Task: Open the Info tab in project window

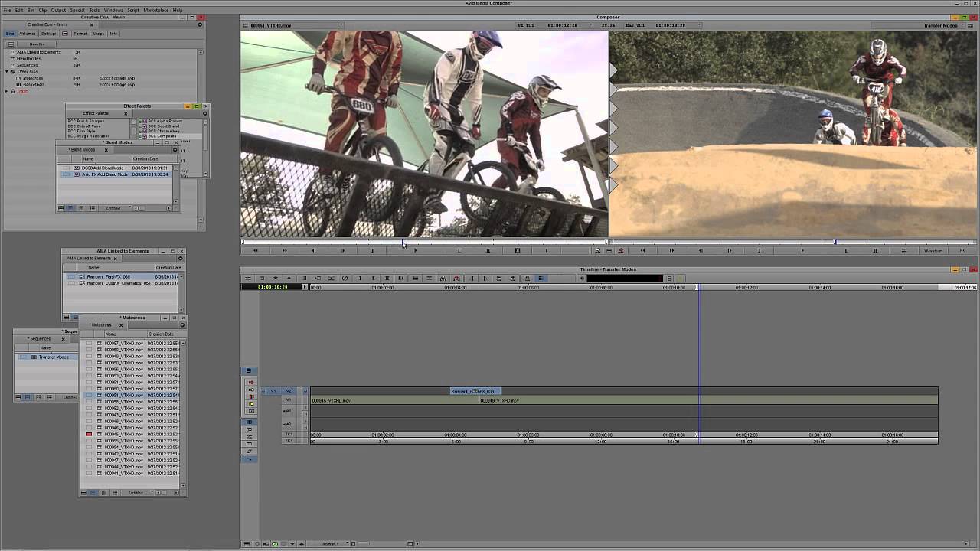Action: pos(113,34)
